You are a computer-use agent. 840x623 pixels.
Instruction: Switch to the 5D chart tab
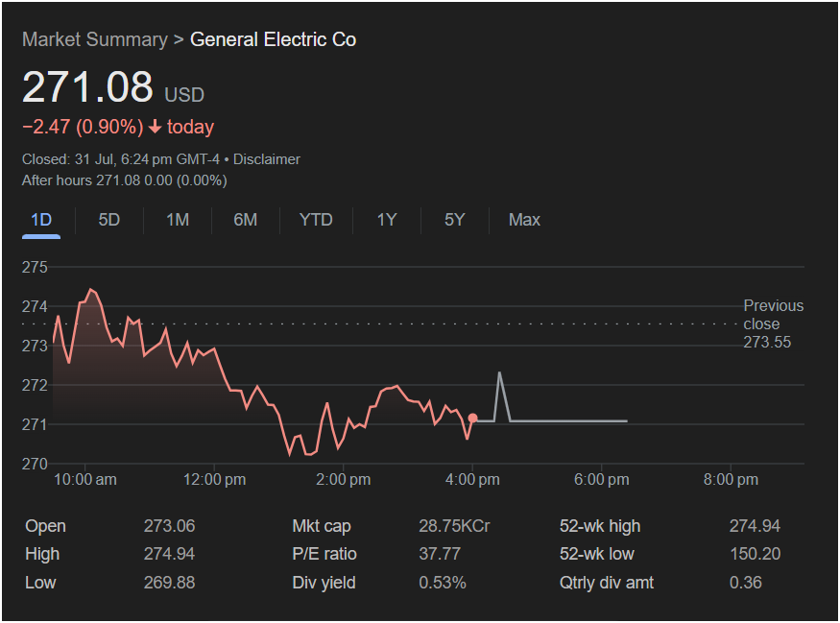pyautogui.click(x=109, y=220)
